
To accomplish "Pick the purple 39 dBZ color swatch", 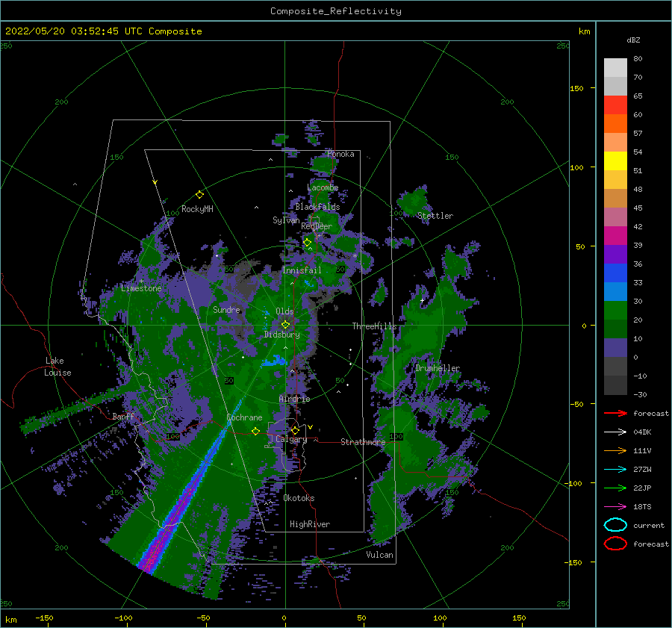I will click(x=615, y=254).
